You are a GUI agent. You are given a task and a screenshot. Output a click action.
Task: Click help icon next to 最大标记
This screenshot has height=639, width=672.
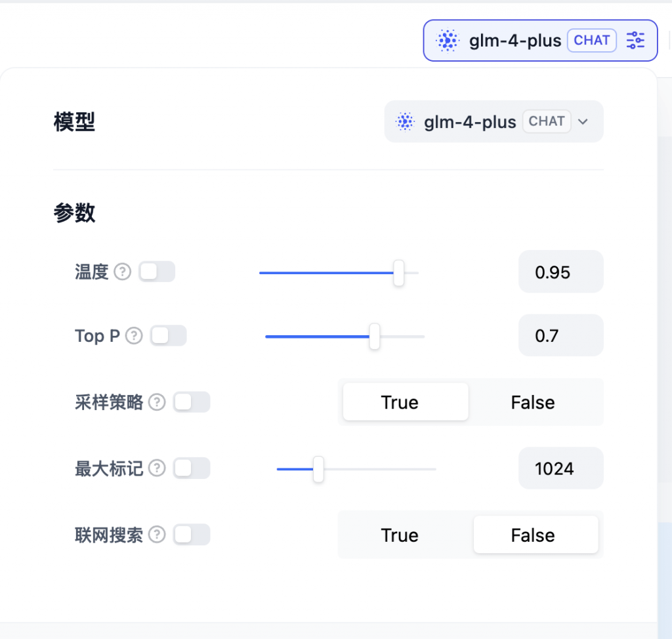(157, 468)
